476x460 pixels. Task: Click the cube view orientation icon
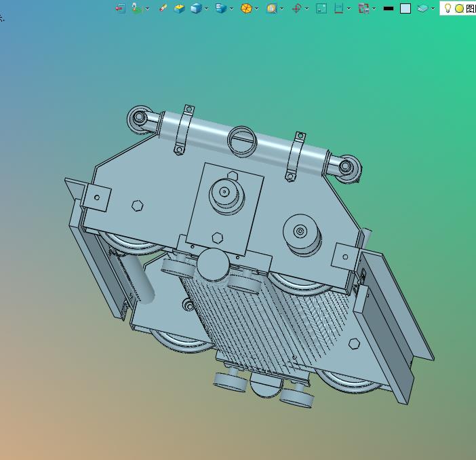221,8
